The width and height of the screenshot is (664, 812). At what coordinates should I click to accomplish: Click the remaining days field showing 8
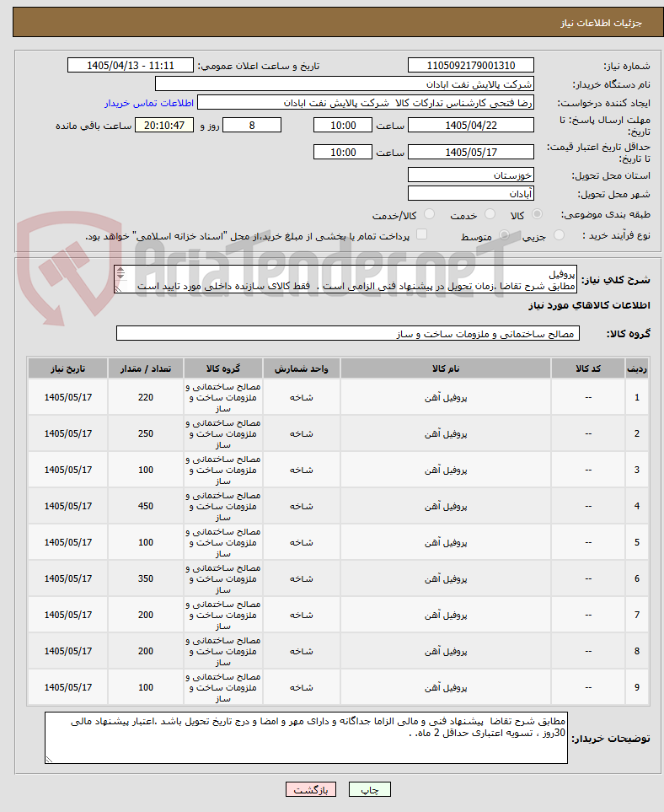point(252,126)
